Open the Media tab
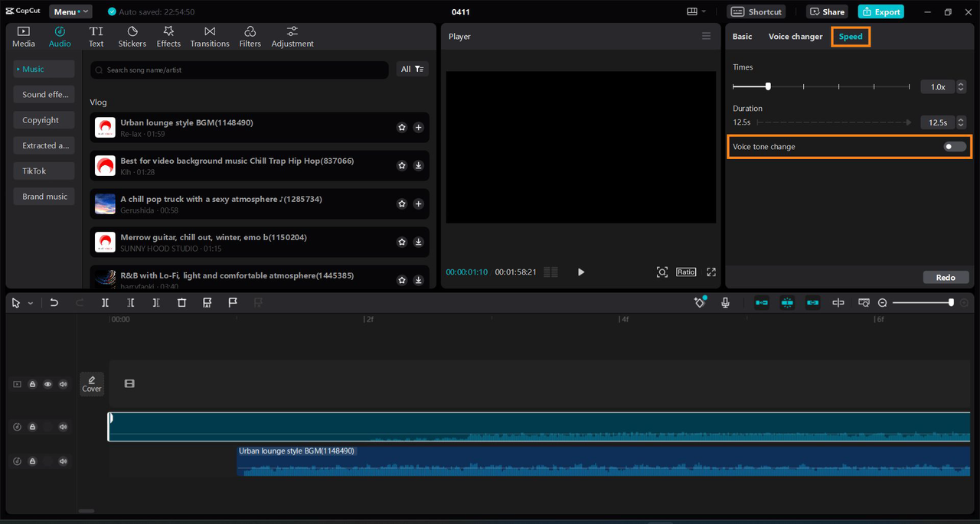Screen dimensions: 980x524 24,37
